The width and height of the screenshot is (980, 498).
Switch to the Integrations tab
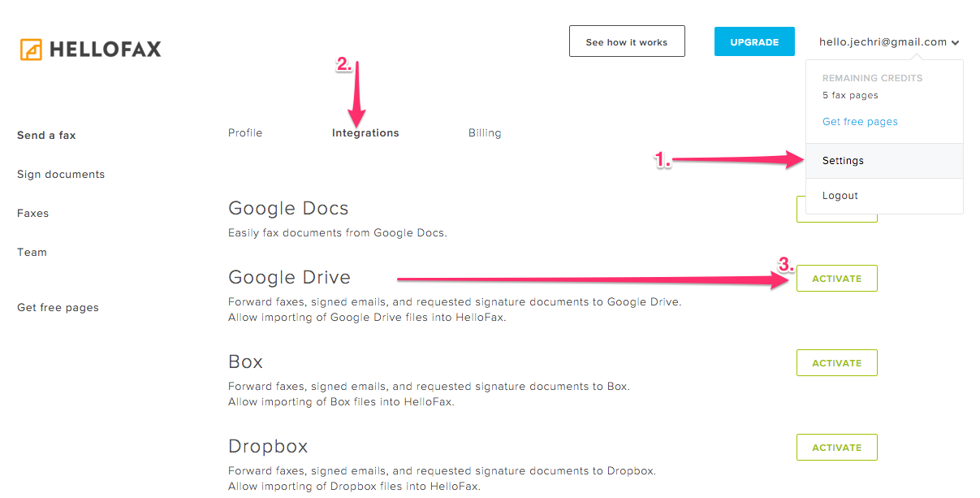(365, 132)
